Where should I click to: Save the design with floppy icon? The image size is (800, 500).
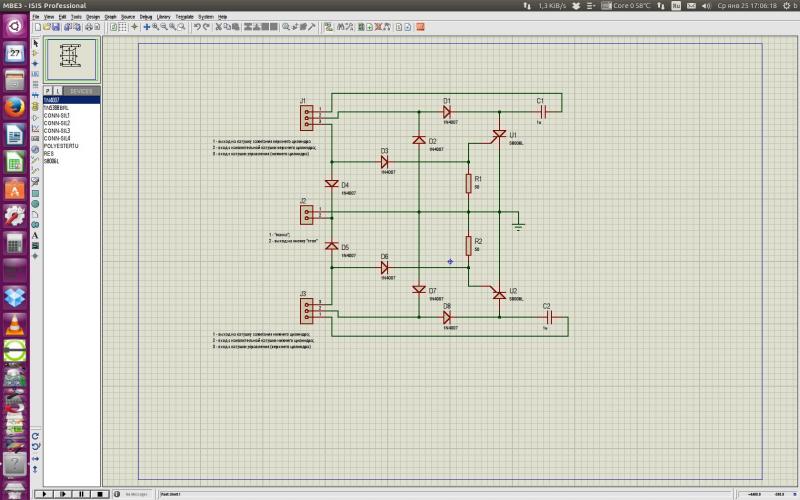(53, 27)
